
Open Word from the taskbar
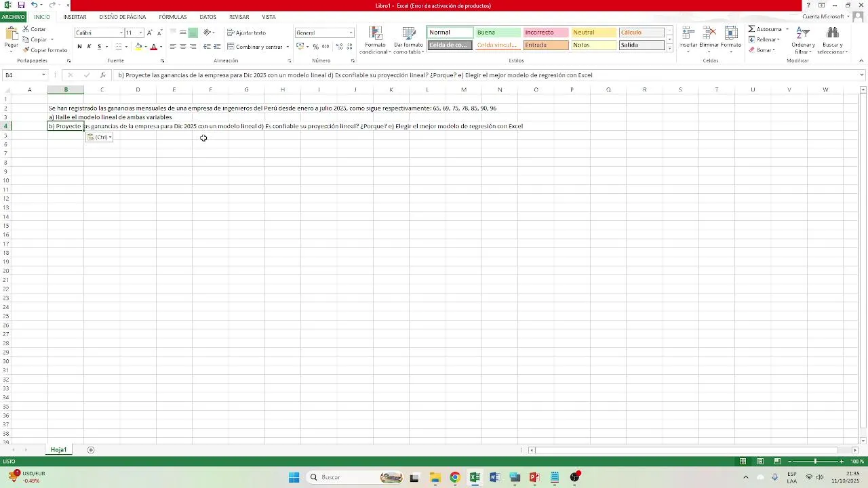pos(495,477)
